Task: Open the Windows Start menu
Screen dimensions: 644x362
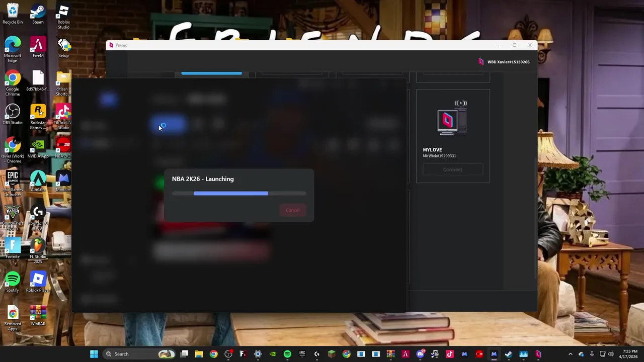Action: click(x=94, y=354)
